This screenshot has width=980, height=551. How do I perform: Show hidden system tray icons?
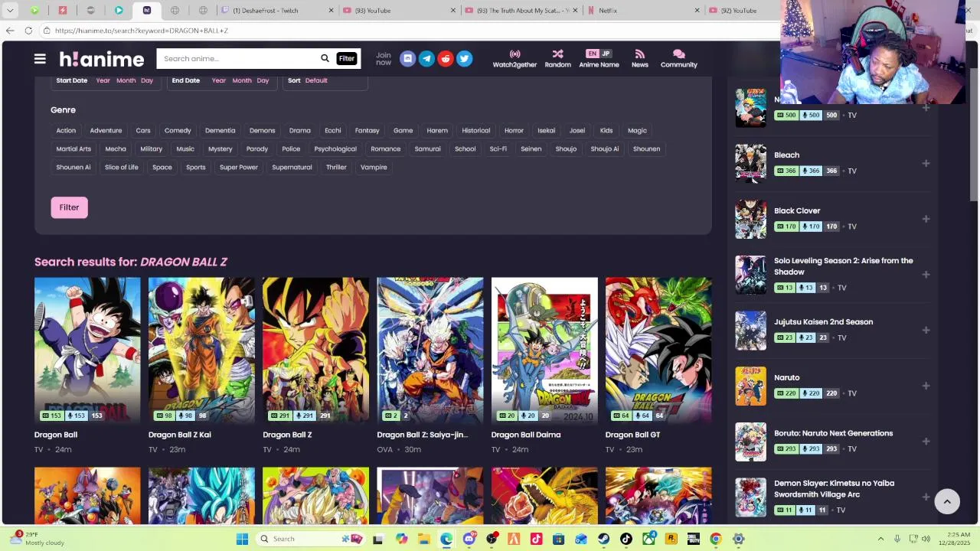tap(880, 539)
